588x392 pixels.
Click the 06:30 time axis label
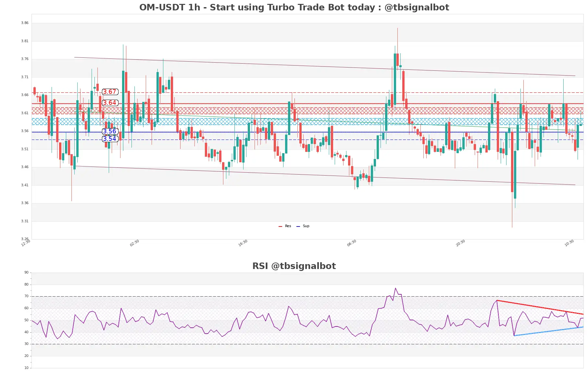tap(352, 243)
